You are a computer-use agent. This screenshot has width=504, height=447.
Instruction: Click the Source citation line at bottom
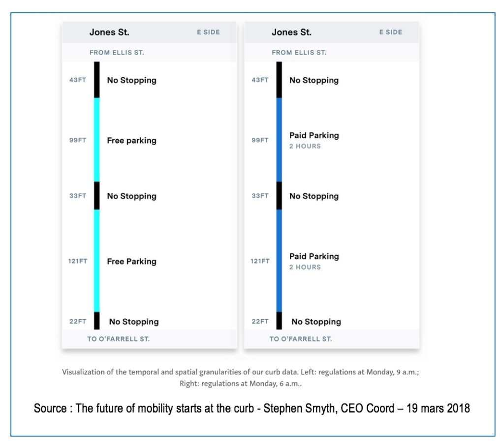(x=252, y=408)
